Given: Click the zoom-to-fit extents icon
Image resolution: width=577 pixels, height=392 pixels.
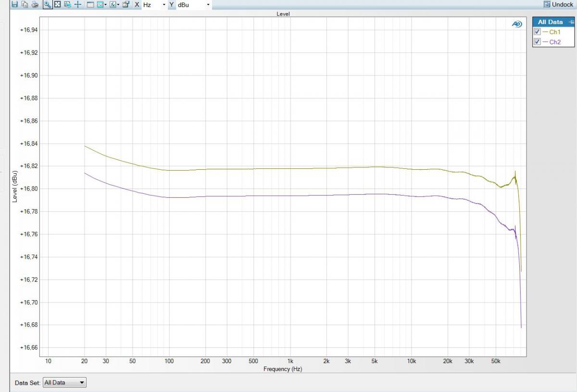Looking at the screenshot, I should (x=57, y=4).
